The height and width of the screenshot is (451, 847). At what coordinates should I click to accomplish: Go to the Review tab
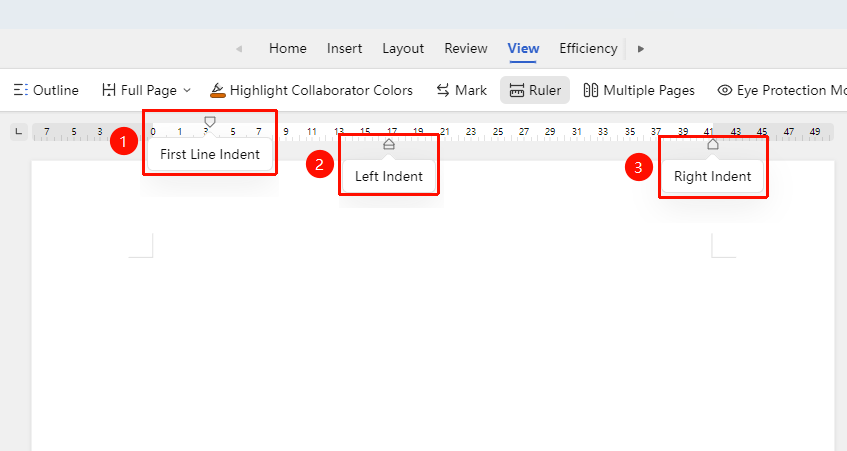click(x=466, y=49)
